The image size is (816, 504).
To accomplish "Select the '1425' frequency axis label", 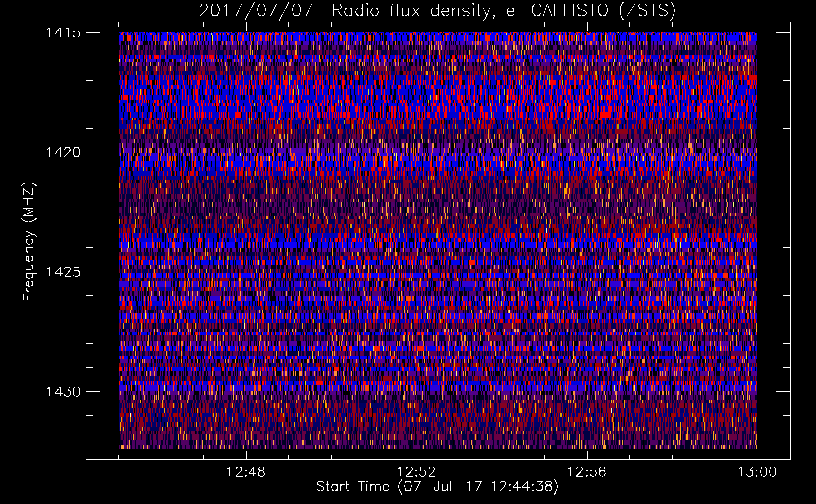I will click(x=63, y=272).
